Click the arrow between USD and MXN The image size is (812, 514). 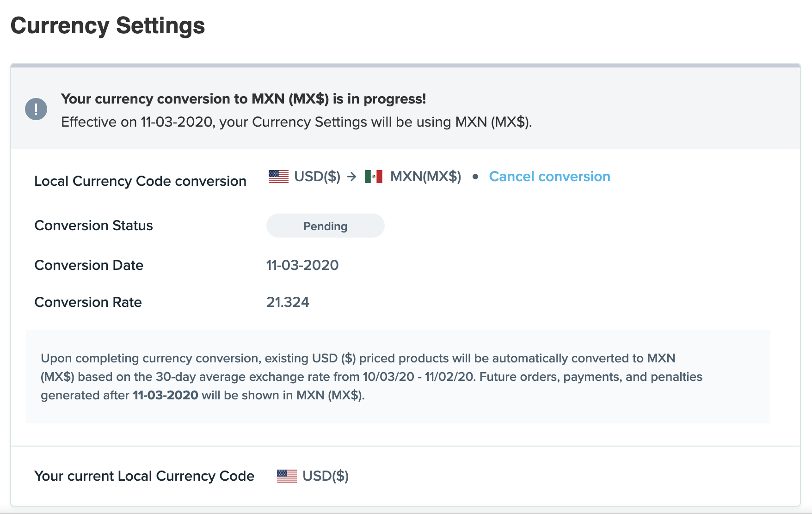coord(352,177)
